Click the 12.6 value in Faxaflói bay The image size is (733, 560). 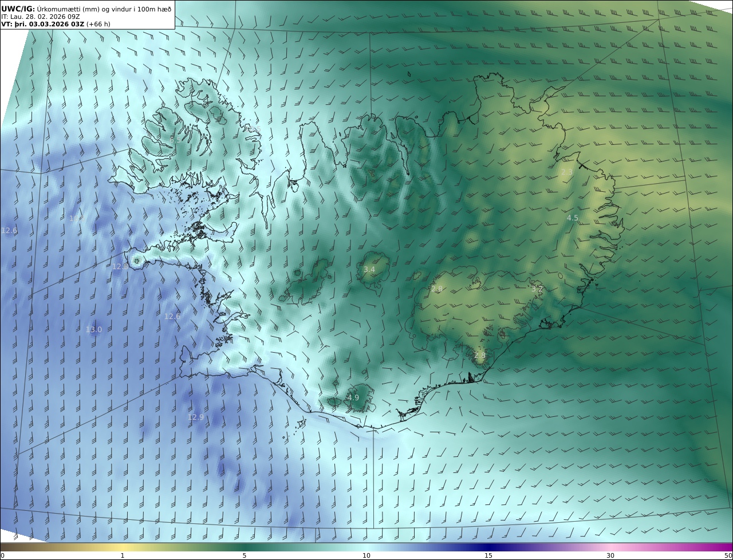pyautogui.click(x=172, y=317)
